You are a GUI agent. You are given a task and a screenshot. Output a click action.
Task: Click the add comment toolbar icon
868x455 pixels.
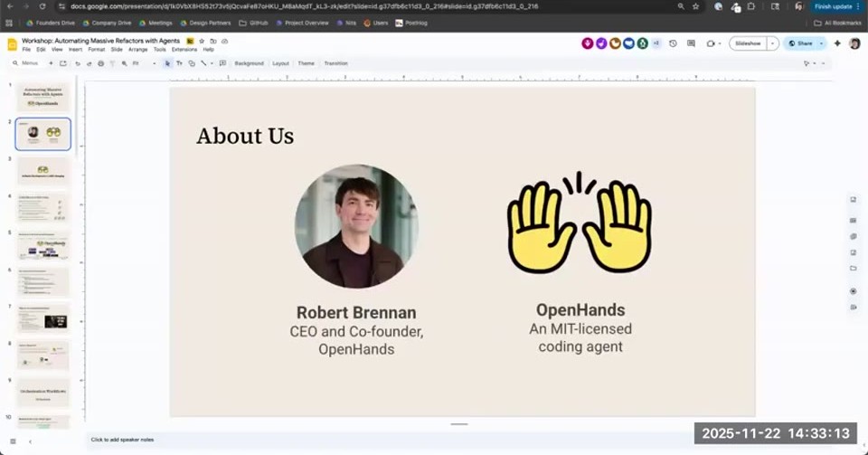click(222, 63)
